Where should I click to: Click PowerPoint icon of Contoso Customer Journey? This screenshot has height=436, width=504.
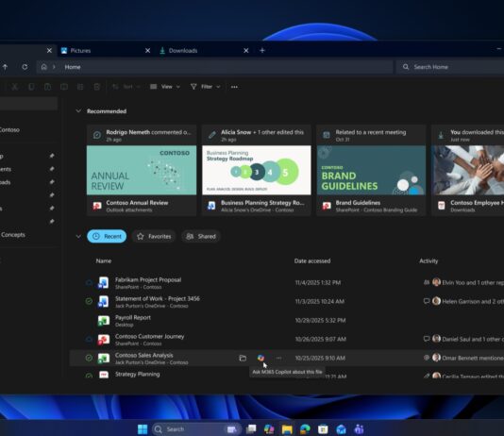click(x=103, y=340)
